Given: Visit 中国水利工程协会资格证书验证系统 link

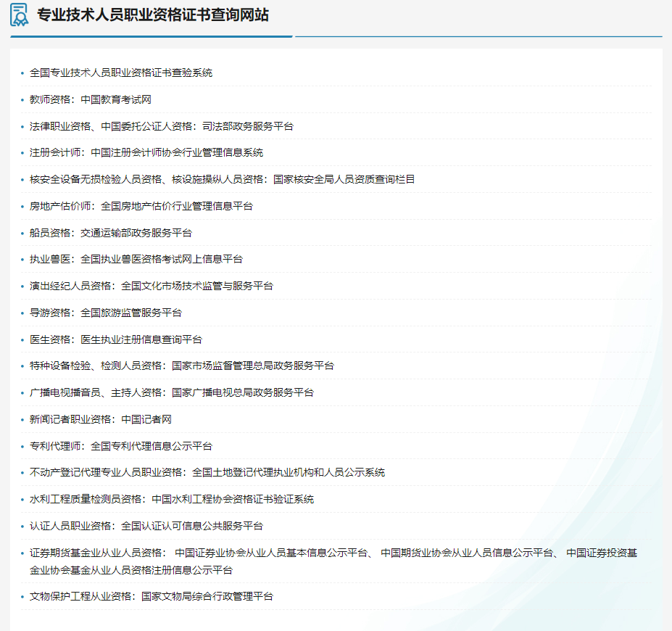Looking at the screenshot, I should point(233,500).
